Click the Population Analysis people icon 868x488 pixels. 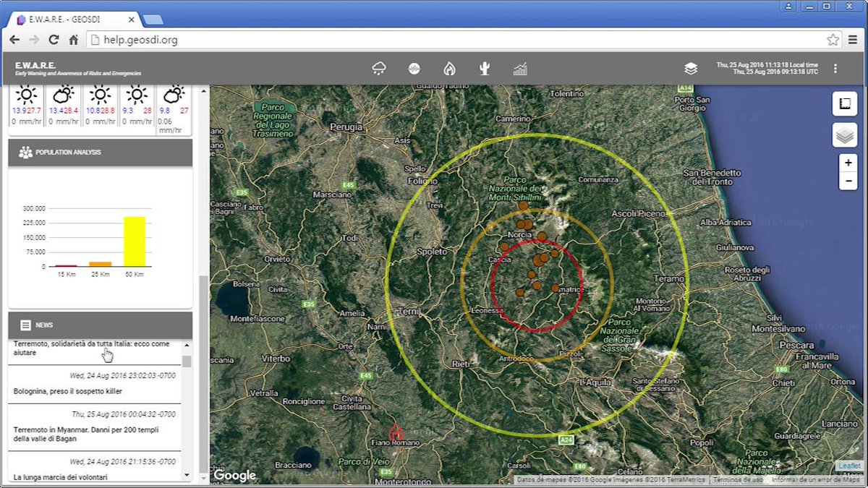pos(25,153)
